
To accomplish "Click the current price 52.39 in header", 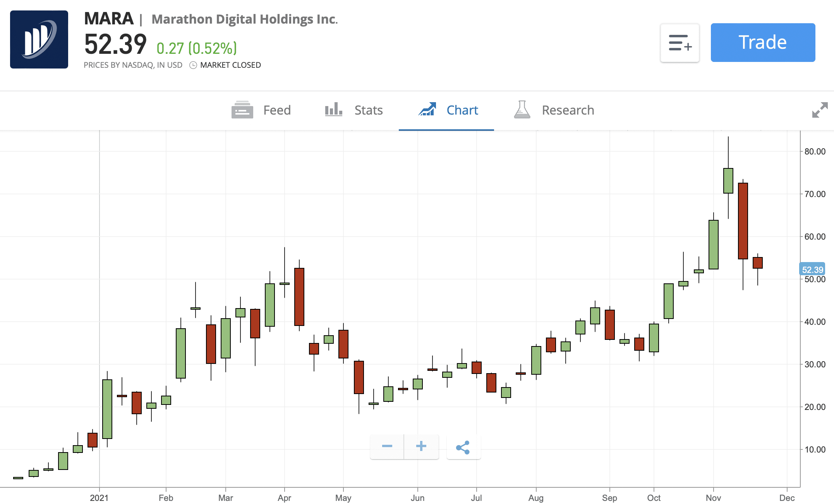I will tap(115, 44).
